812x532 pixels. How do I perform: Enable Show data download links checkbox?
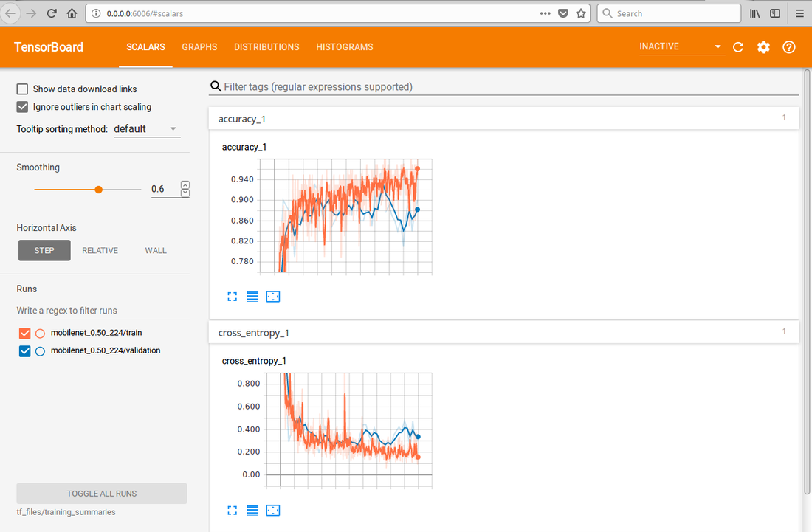tap(23, 89)
